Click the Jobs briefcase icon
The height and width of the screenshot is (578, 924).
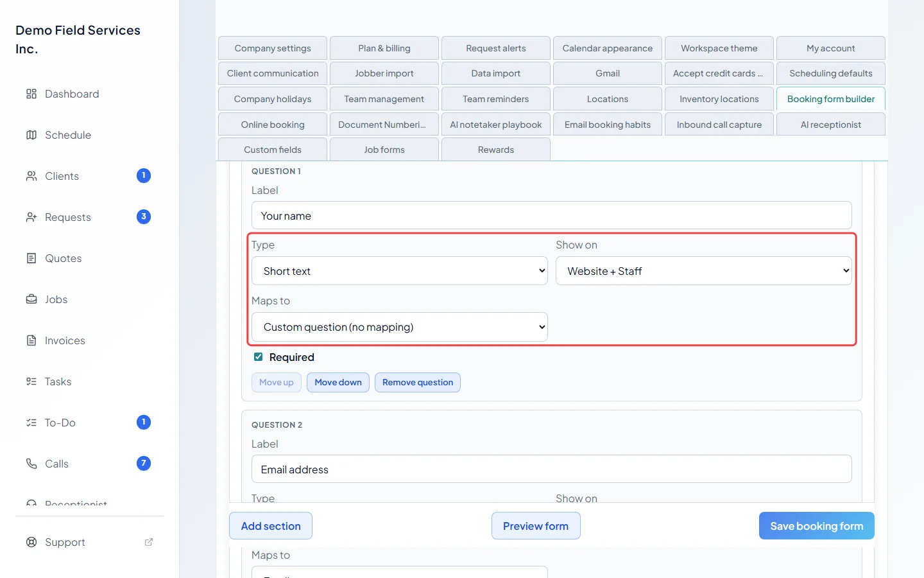click(31, 299)
